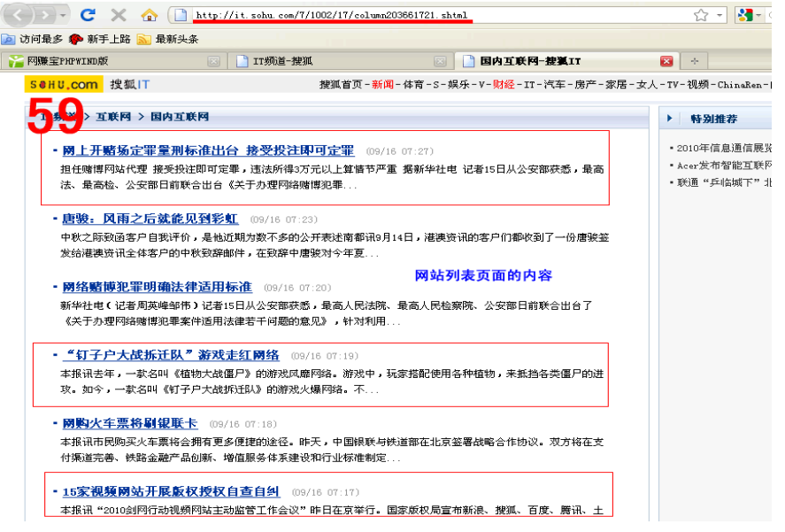
Task: Open the 体育 navigation link
Action: click(413, 85)
